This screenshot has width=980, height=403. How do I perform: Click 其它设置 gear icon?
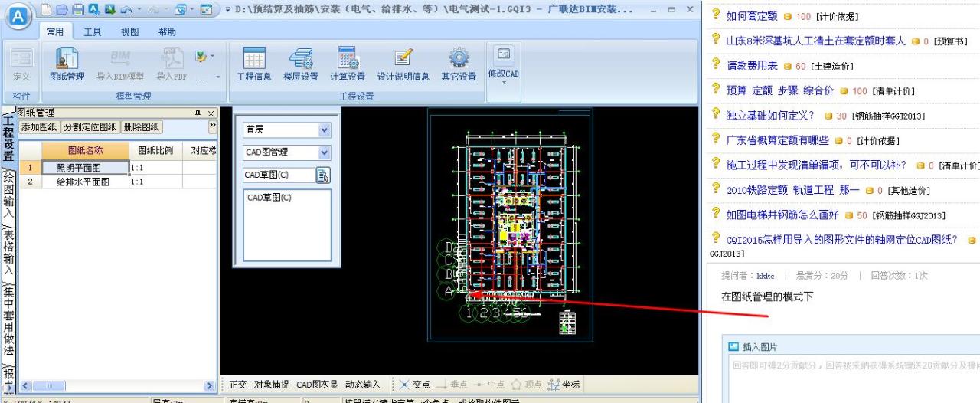point(459,64)
